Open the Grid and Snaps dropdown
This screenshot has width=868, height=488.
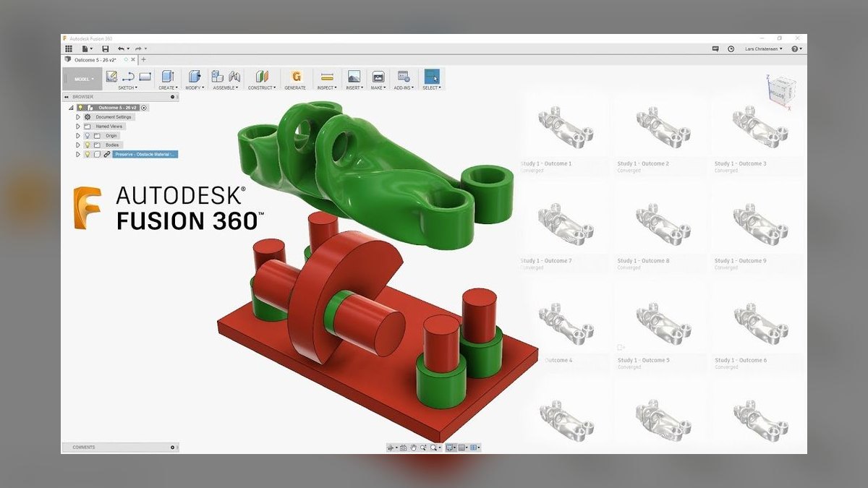click(x=463, y=448)
